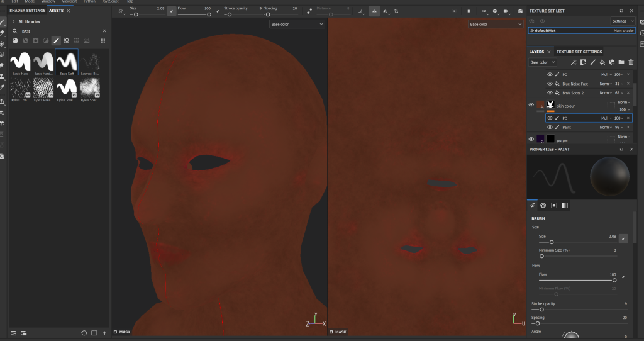The height and width of the screenshot is (341, 644).
Task: Create a new folder in Layers
Action: coord(621,62)
